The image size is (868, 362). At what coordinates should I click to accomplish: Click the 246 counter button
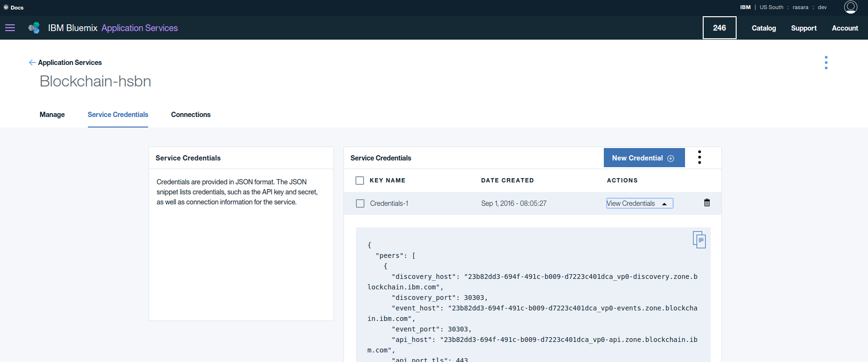tap(719, 28)
